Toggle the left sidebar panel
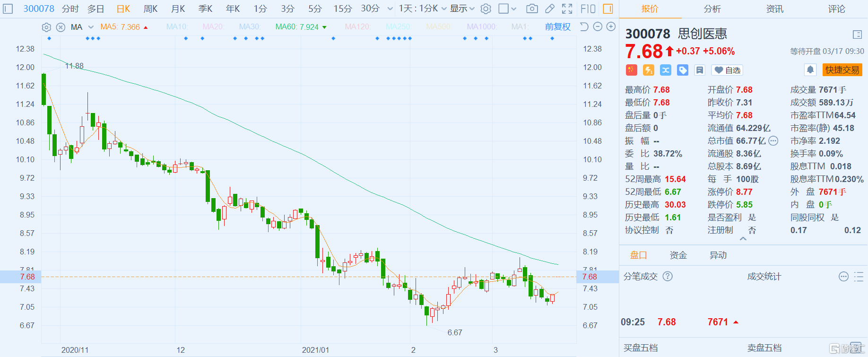The height and width of the screenshot is (357, 868). pos(8,9)
